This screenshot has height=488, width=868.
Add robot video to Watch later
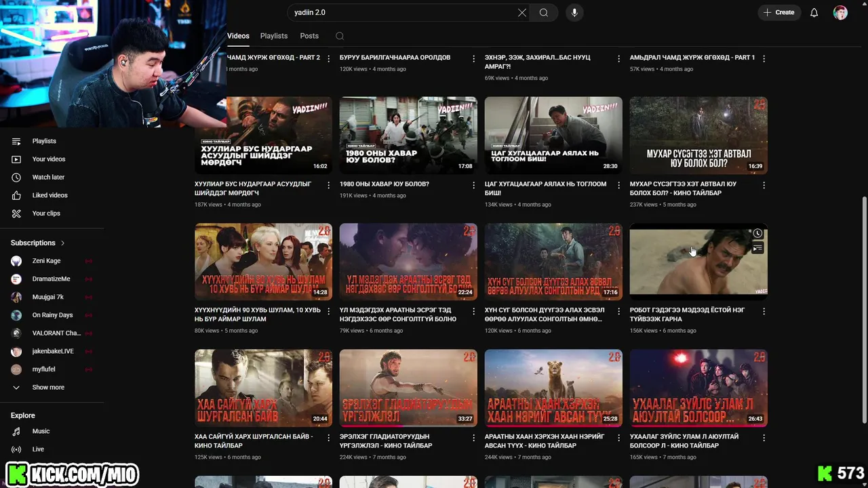coord(757,234)
